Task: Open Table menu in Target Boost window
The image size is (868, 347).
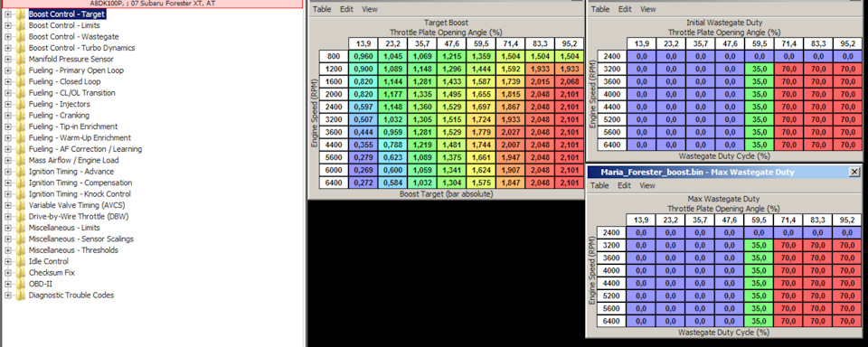Action: (321, 9)
